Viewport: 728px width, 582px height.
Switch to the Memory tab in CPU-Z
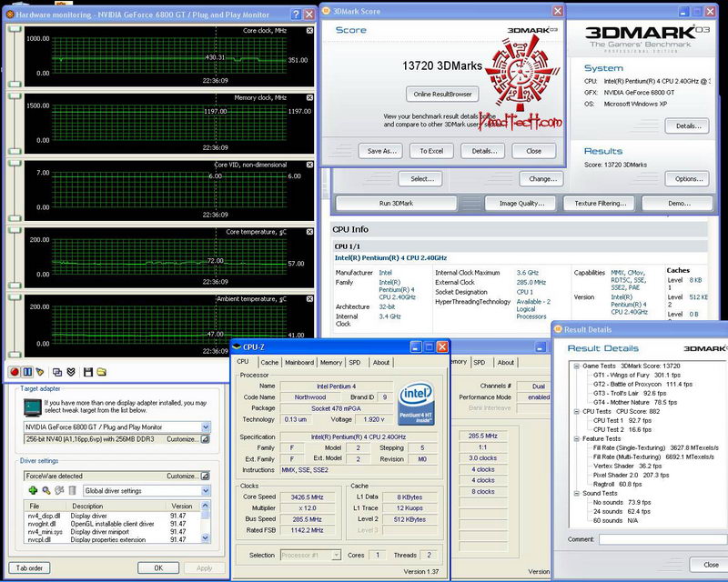coord(331,363)
